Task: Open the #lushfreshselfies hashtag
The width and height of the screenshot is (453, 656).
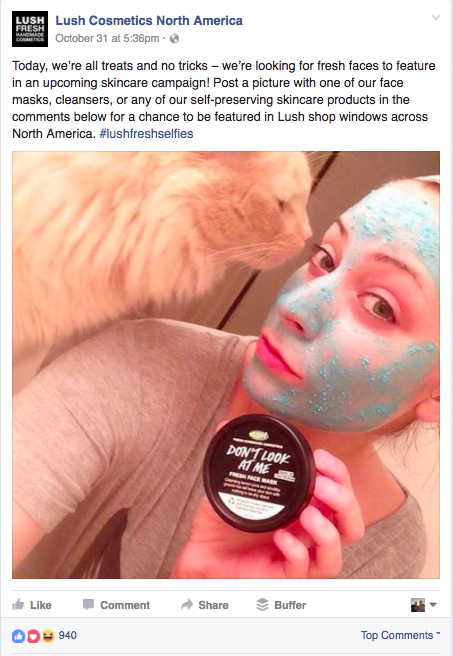Action: pyautogui.click(x=146, y=134)
